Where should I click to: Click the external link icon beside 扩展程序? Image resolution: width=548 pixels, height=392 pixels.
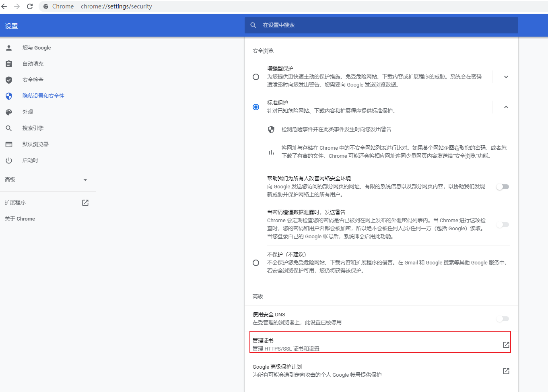coord(85,203)
